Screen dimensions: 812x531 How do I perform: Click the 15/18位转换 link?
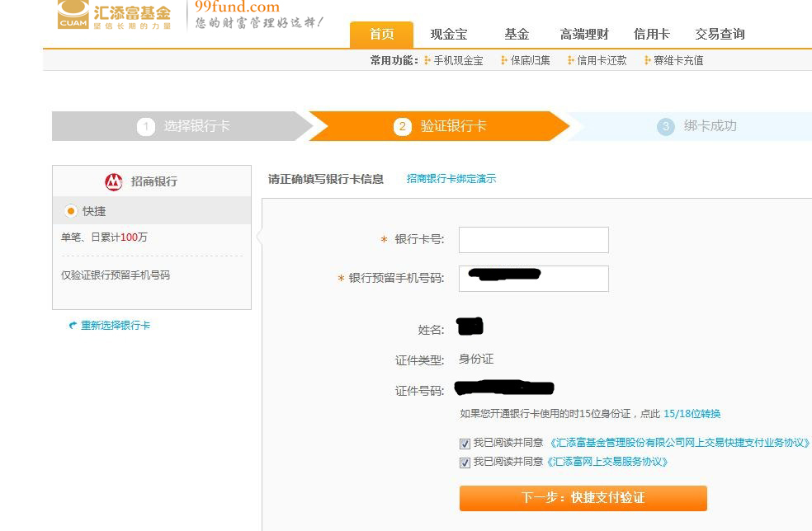point(692,414)
